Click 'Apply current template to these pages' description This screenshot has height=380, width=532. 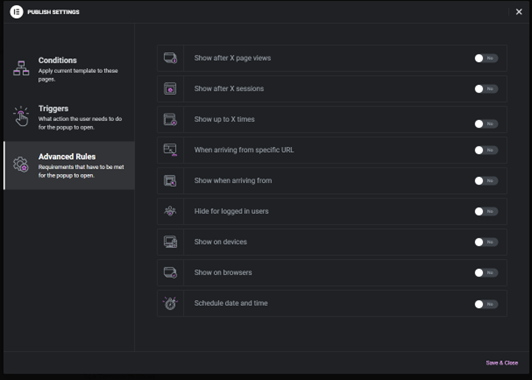click(78, 75)
